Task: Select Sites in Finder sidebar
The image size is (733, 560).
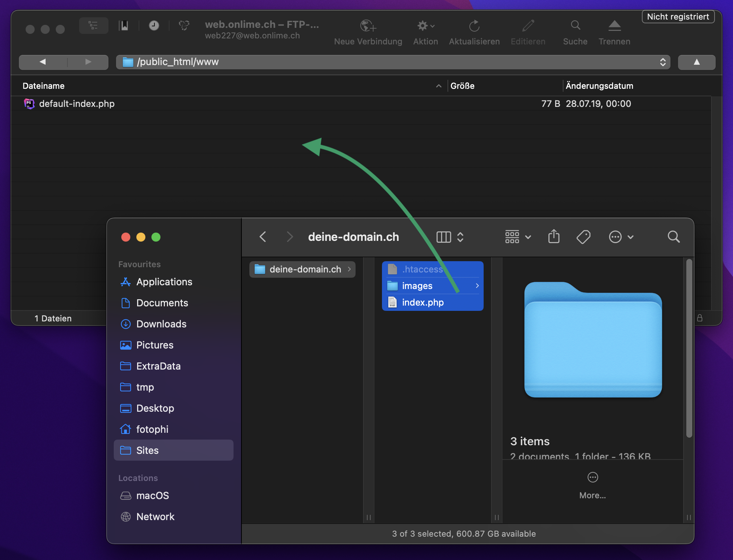Action: click(174, 450)
